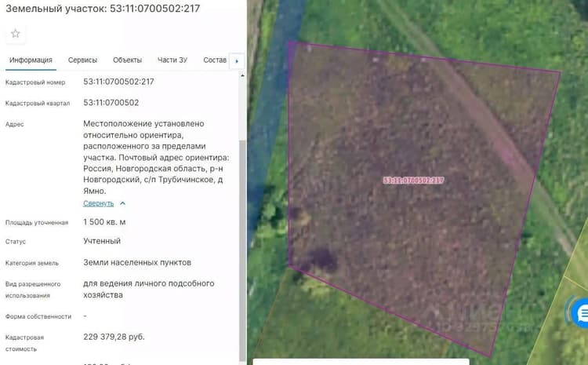588x365 pixels.
Task: Click the Адрес label
Action: (15, 124)
